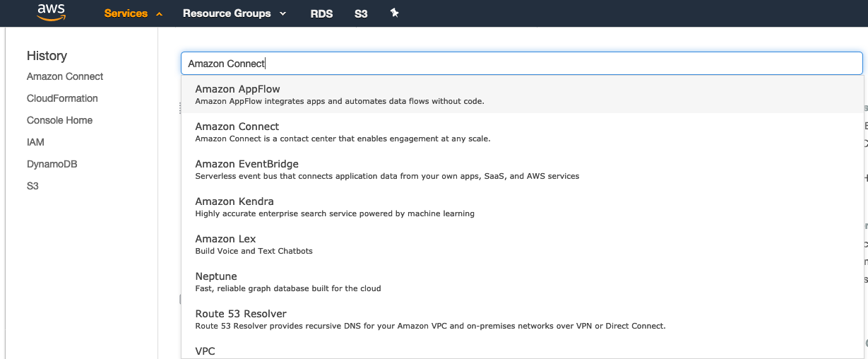
Task: Click the pushpin icon in the top bar
Action: 395,13
